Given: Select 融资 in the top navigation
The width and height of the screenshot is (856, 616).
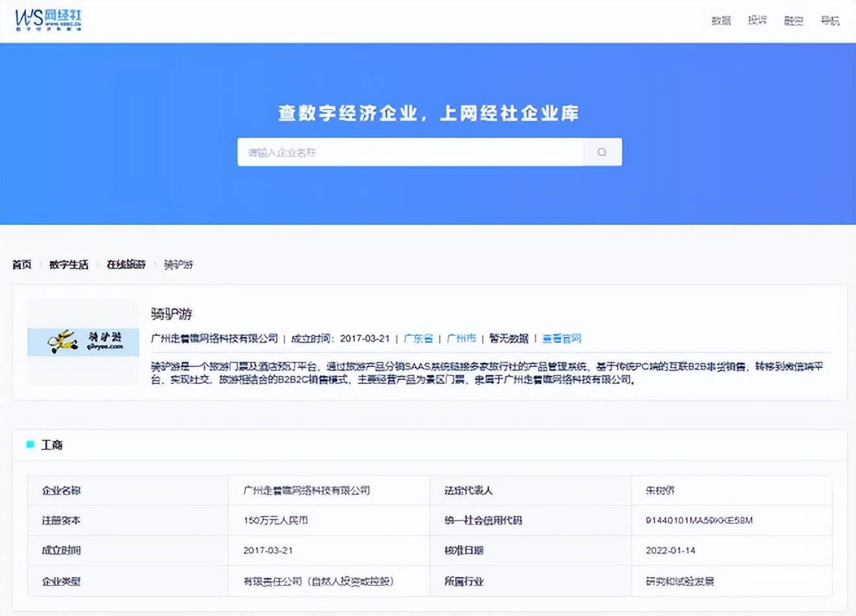Looking at the screenshot, I should coord(793,21).
